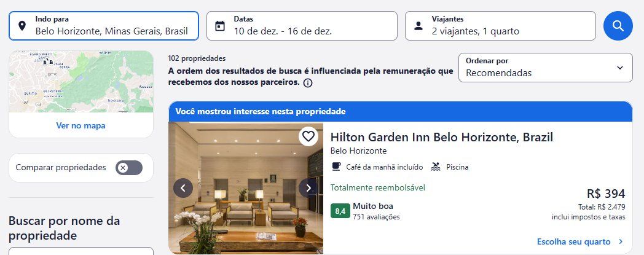Click the person icon in Viajantes field
The height and width of the screenshot is (255, 644).
[x=418, y=26]
